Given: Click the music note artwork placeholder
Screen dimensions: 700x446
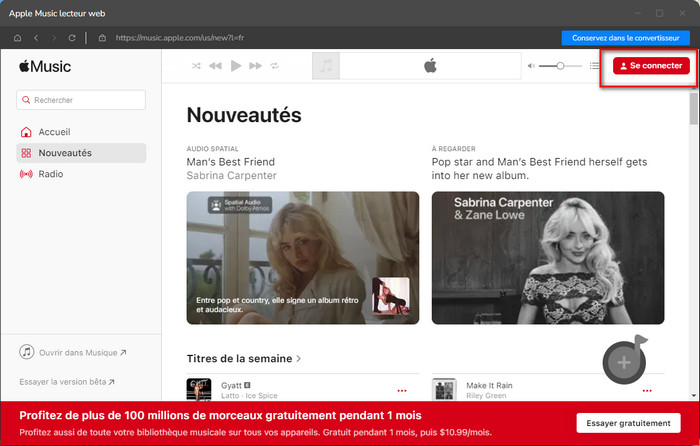Looking at the screenshot, I should [326, 66].
